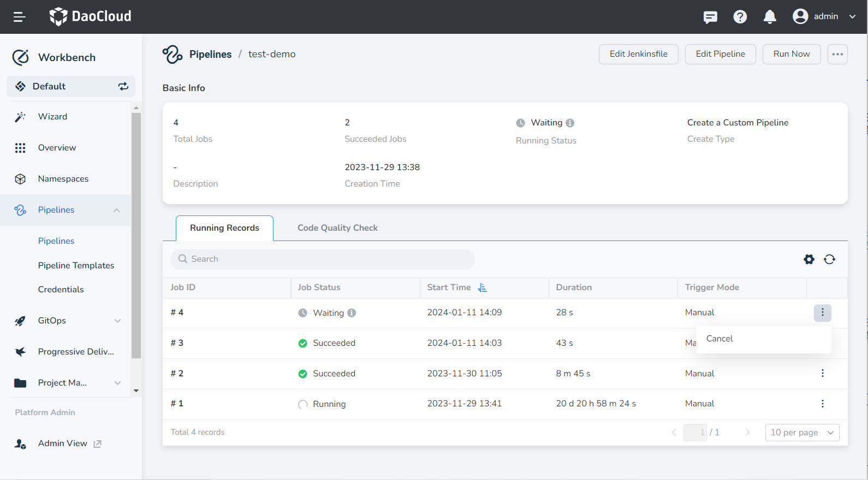The height and width of the screenshot is (480, 868).
Task: Toggle the Start Time sort order
Action: pos(482,287)
